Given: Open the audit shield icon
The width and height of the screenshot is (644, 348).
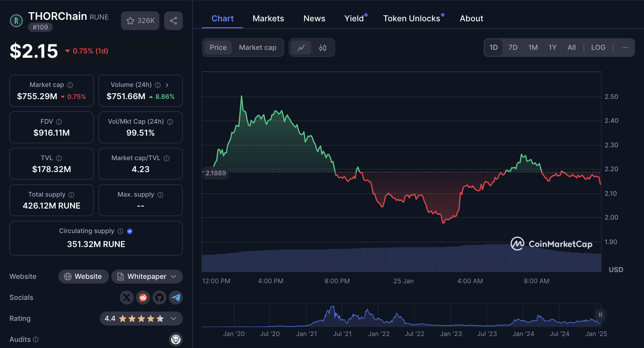Looking at the screenshot, I should tap(176, 340).
